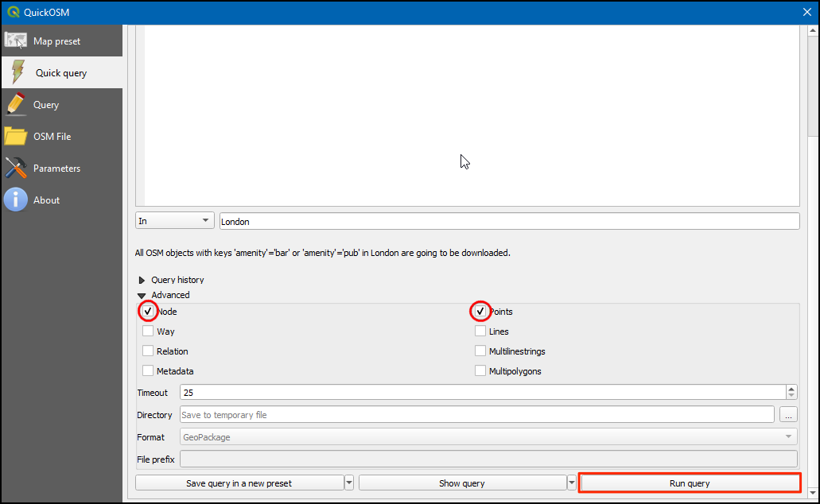Viewport: 820px width, 504px height.
Task: Open the Show query dropdown arrow
Action: click(571, 483)
